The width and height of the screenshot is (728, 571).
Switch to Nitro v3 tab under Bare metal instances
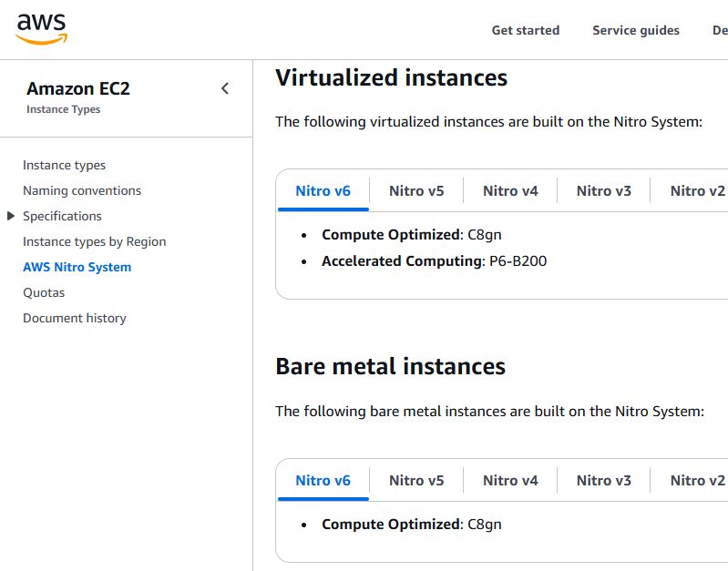603,481
